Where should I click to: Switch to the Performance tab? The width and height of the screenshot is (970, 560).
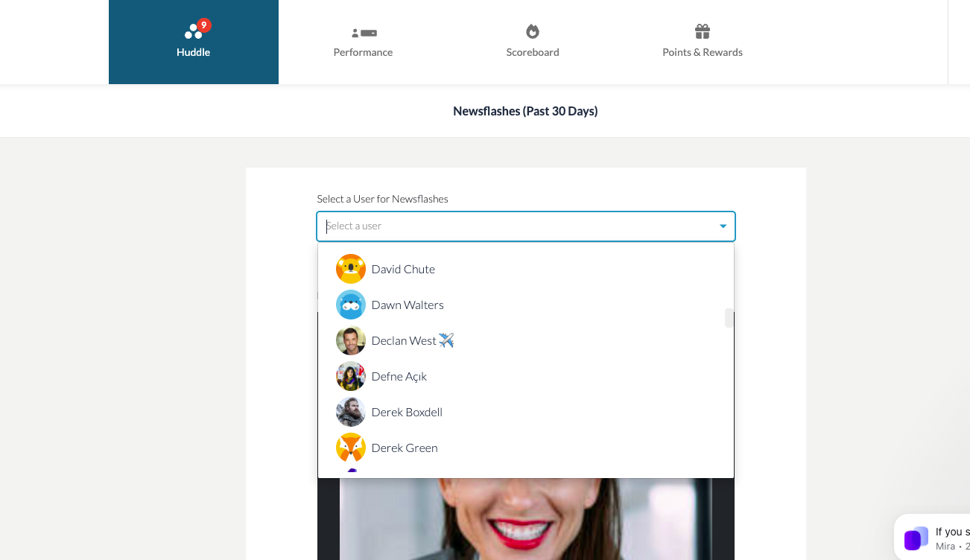[x=363, y=42]
